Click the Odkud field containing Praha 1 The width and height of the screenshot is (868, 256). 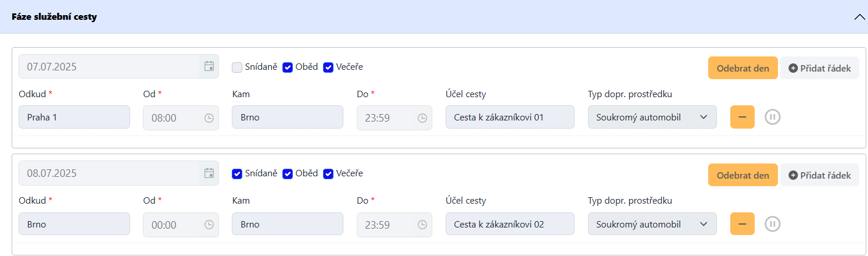[x=74, y=117]
